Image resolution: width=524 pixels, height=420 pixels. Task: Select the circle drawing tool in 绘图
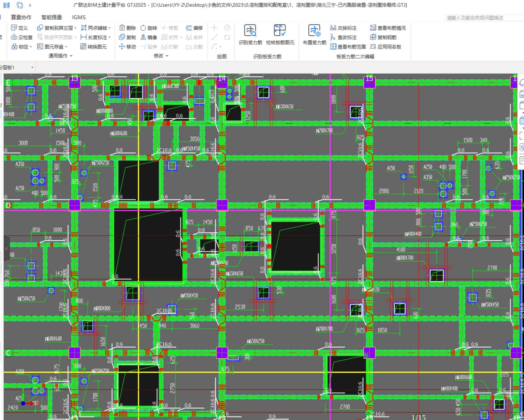click(x=227, y=28)
